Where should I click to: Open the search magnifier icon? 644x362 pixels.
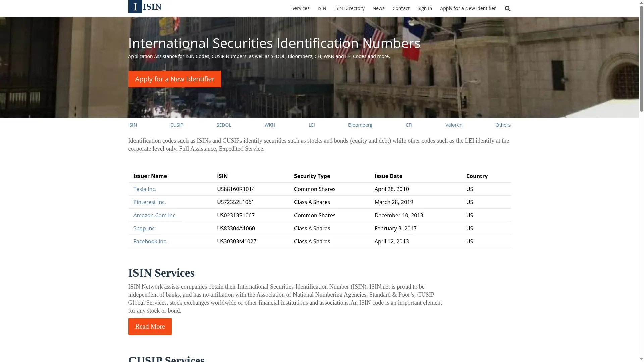coord(507,8)
